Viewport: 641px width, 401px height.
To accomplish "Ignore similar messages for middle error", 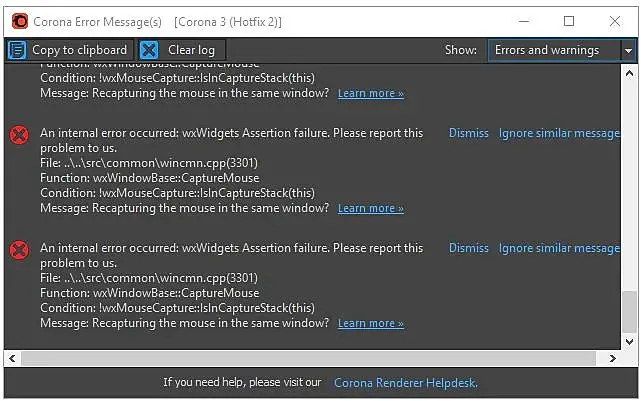I will coord(559,133).
